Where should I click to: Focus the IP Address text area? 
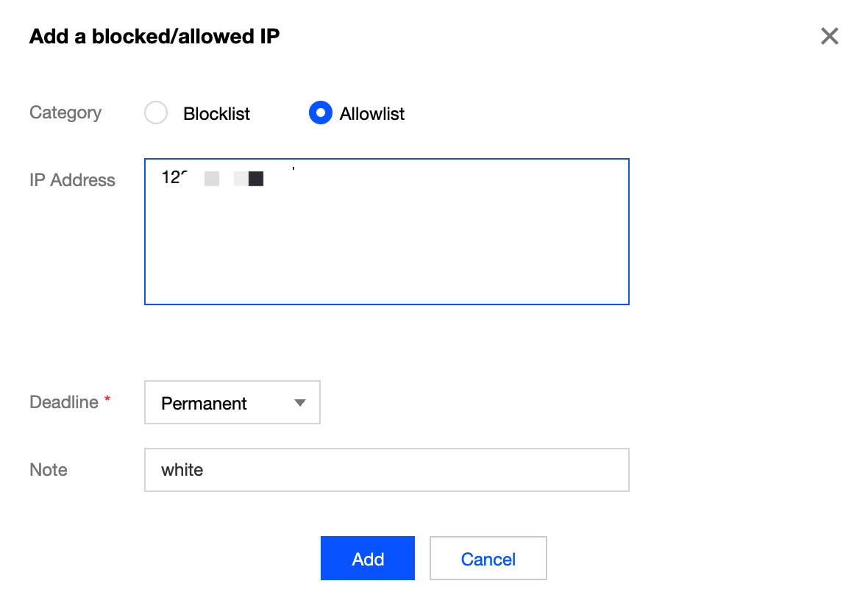pos(386,243)
